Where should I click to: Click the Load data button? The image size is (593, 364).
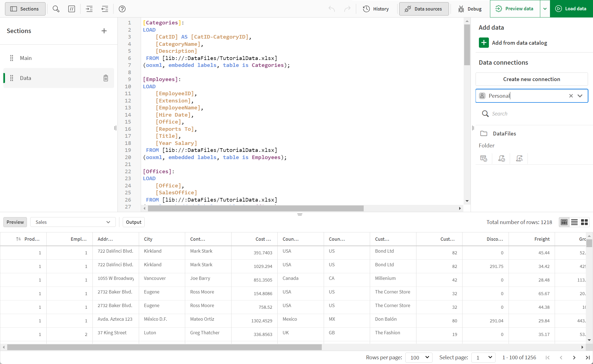[x=571, y=9]
